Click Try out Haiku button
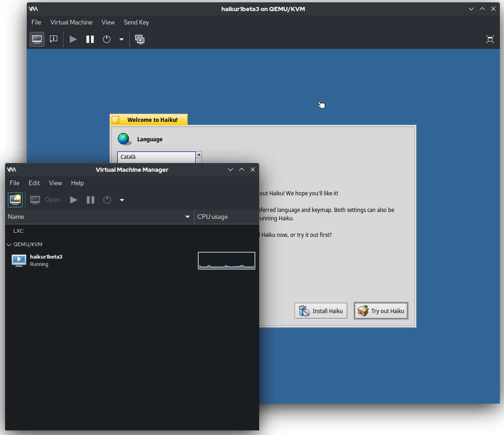This screenshot has width=504, height=435. point(381,311)
